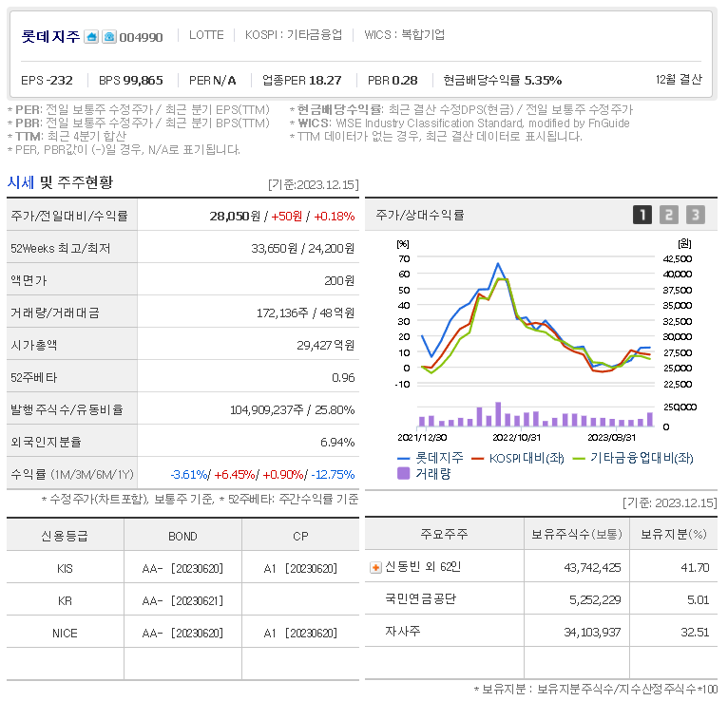This screenshot has height=701, width=728.
Task: Click the 52주베타 0.96 value
Action: [343, 378]
